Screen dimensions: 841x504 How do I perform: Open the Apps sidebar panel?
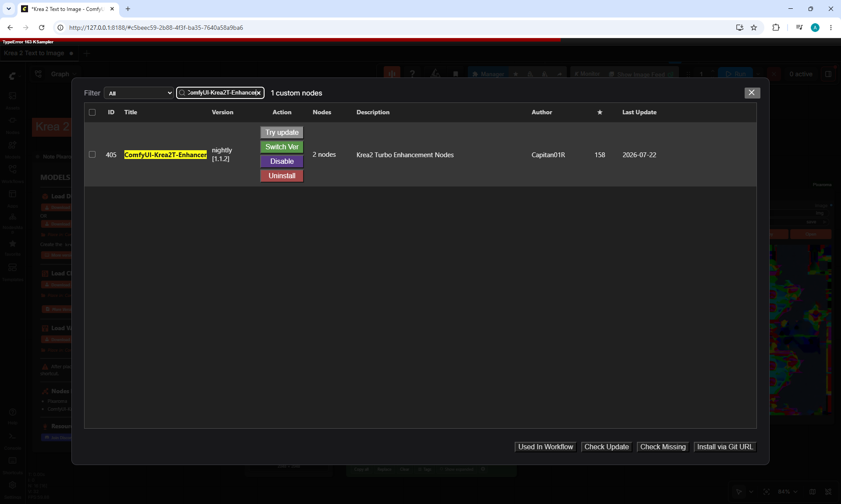coord(13,198)
